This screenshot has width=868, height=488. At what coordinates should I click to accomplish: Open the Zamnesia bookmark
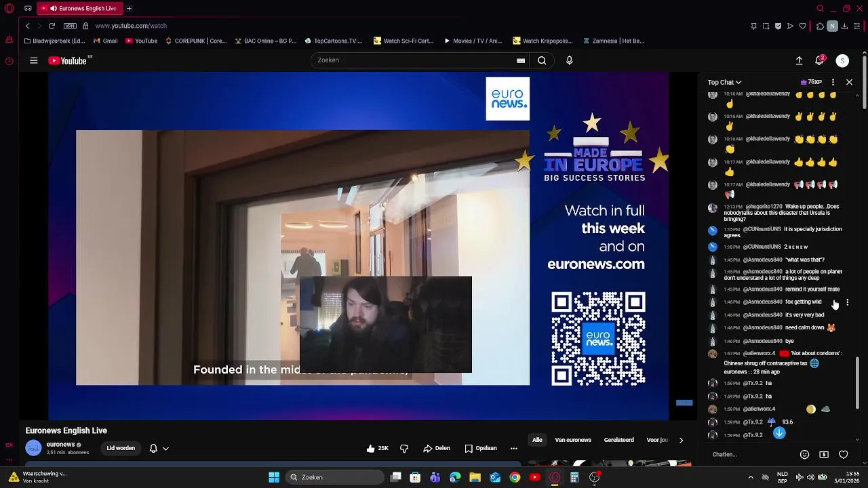pos(614,41)
